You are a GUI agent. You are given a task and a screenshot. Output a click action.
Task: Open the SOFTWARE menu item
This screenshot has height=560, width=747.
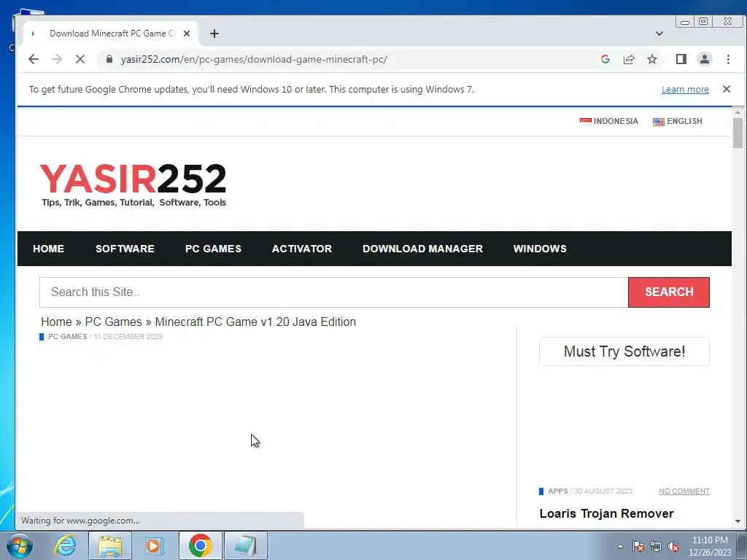pyautogui.click(x=125, y=249)
